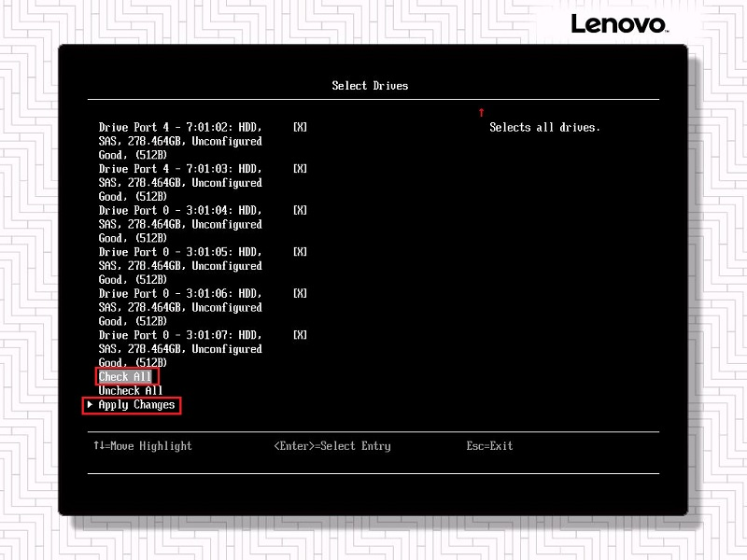Image resolution: width=747 pixels, height=560 pixels.
Task: Select the highlighted Check All entry
Action: pos(125,376)
